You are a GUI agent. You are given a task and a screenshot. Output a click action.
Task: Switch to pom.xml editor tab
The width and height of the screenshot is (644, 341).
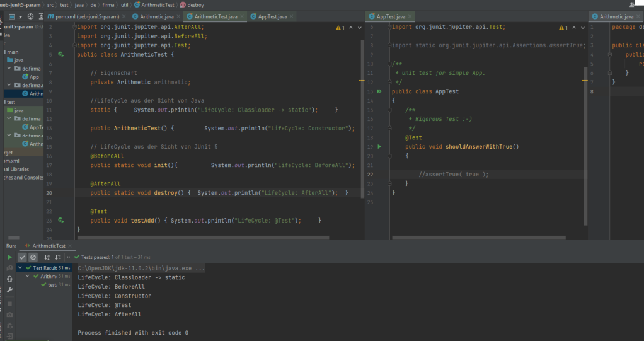(x=87, y=16)
